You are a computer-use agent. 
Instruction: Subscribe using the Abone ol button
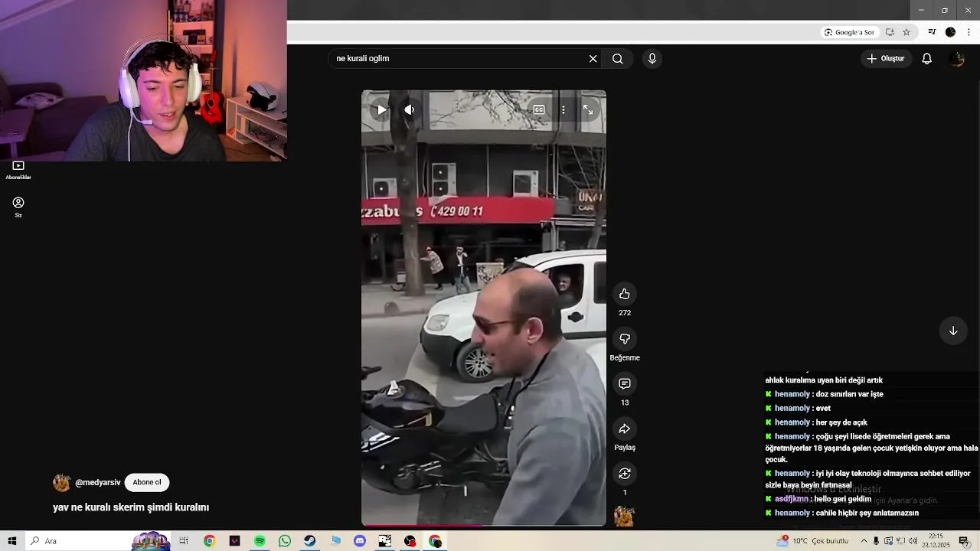(147, 483)
